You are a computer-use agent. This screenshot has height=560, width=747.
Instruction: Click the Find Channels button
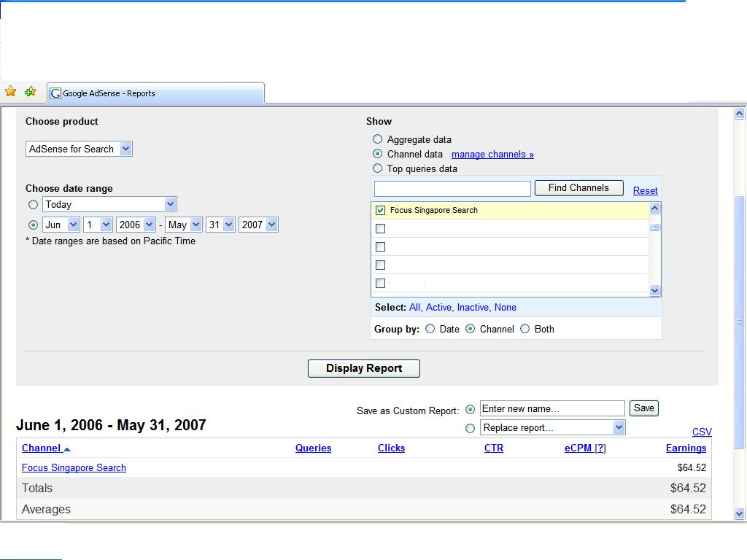[578, 188]
